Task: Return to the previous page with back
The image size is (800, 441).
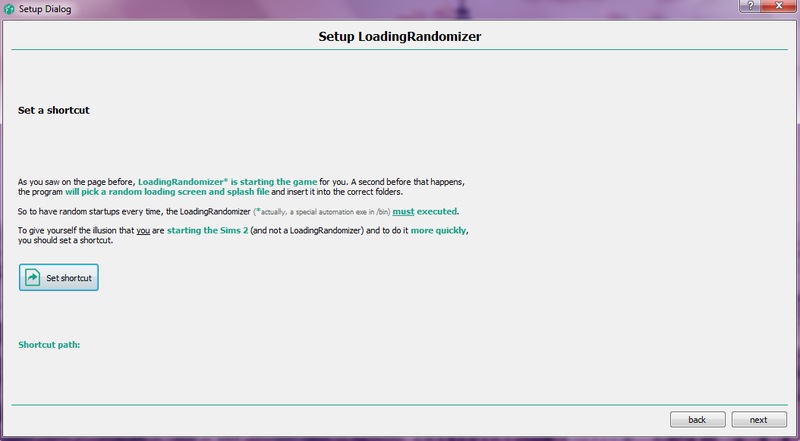Action: tap(697, 419)
